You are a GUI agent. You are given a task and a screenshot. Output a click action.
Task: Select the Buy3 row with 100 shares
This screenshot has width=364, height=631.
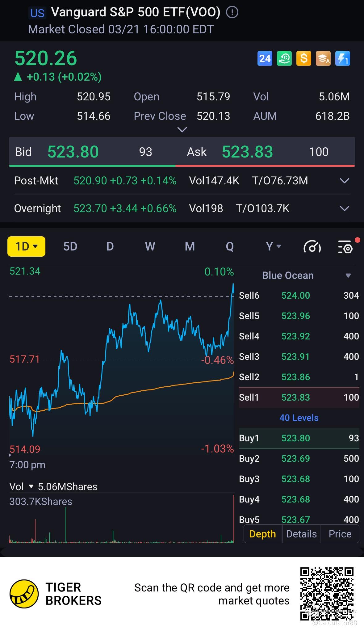pos(299,479)
